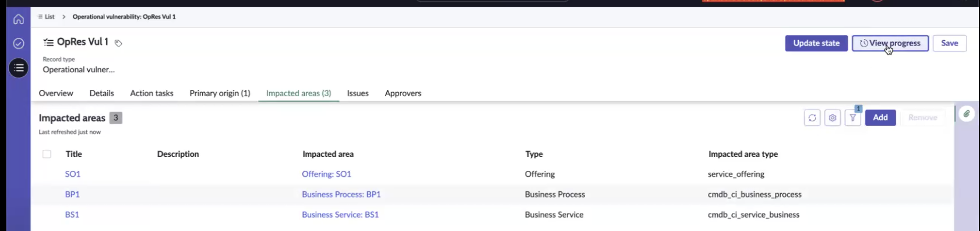
Task: Click the record count badge 3
Action: tap(116, 118)
